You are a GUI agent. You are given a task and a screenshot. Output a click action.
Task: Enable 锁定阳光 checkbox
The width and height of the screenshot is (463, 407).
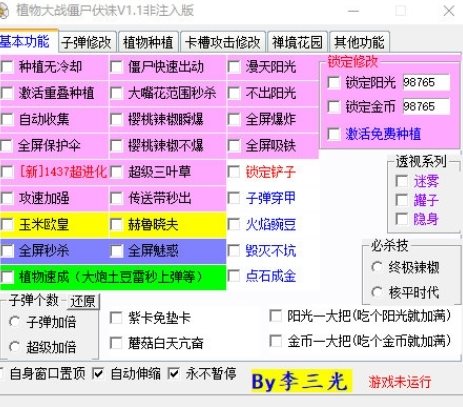[334, 82]
